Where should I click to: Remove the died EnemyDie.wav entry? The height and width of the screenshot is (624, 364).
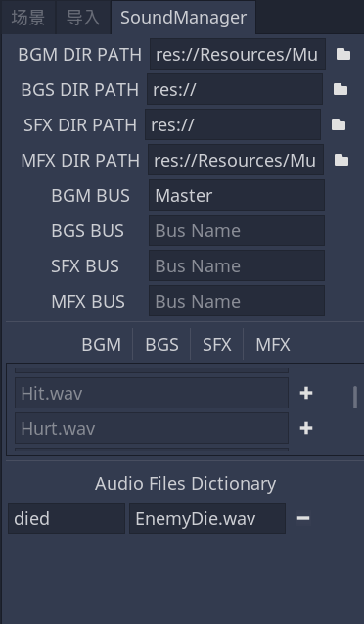pyautogui.click(x=303, y=518)
